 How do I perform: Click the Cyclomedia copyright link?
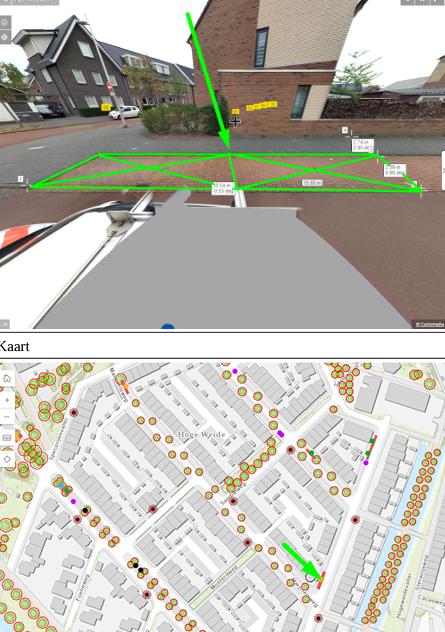pyautogui.click(x=429, y=324)
